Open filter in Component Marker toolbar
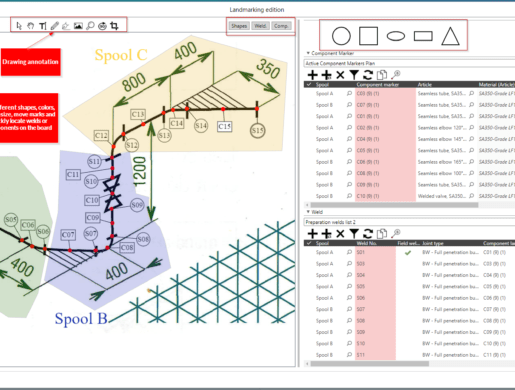Image resolution: width=515 pixels, height=390 pixels. [x=354, y=75]
